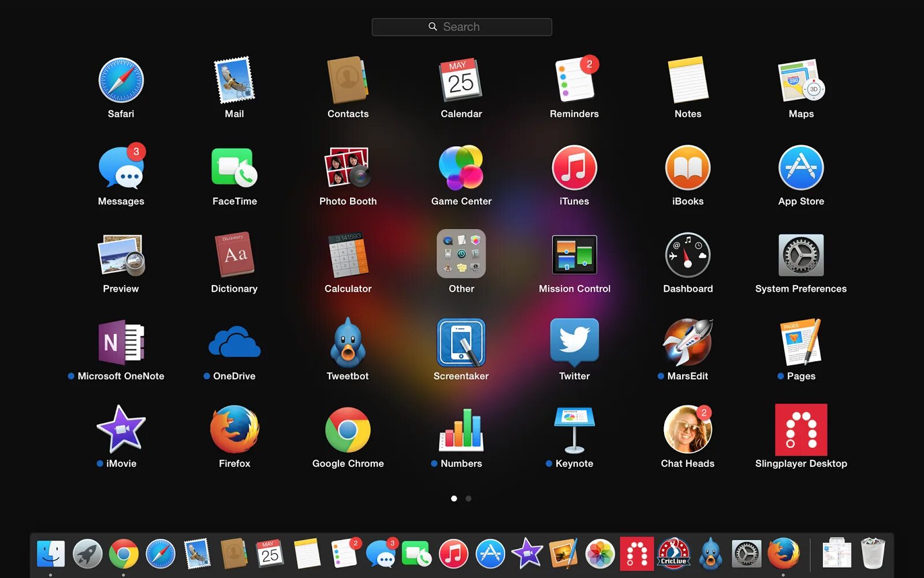Open the Photos app in the Dock
Screen dimensions: 924x578
click(x=600, y=554)
